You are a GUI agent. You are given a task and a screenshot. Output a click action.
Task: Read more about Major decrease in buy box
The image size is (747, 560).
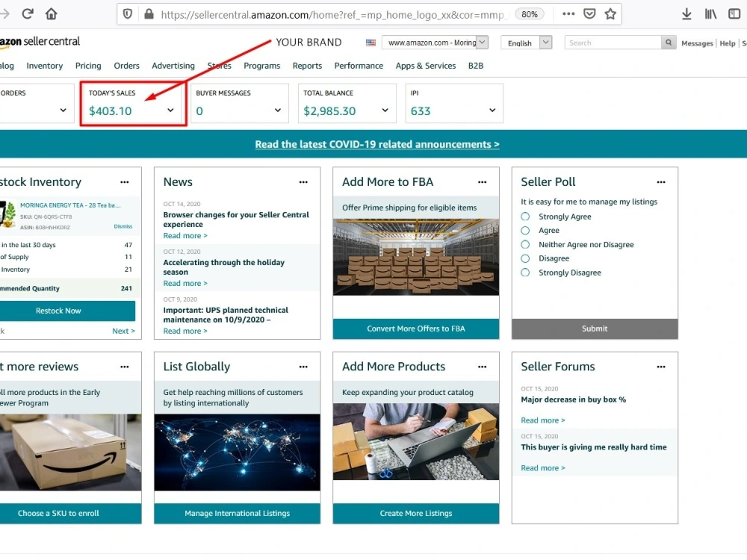click(542, 420)
